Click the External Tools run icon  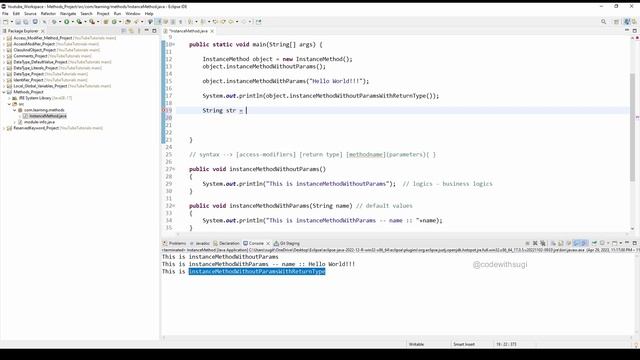[x=92, y=22]
